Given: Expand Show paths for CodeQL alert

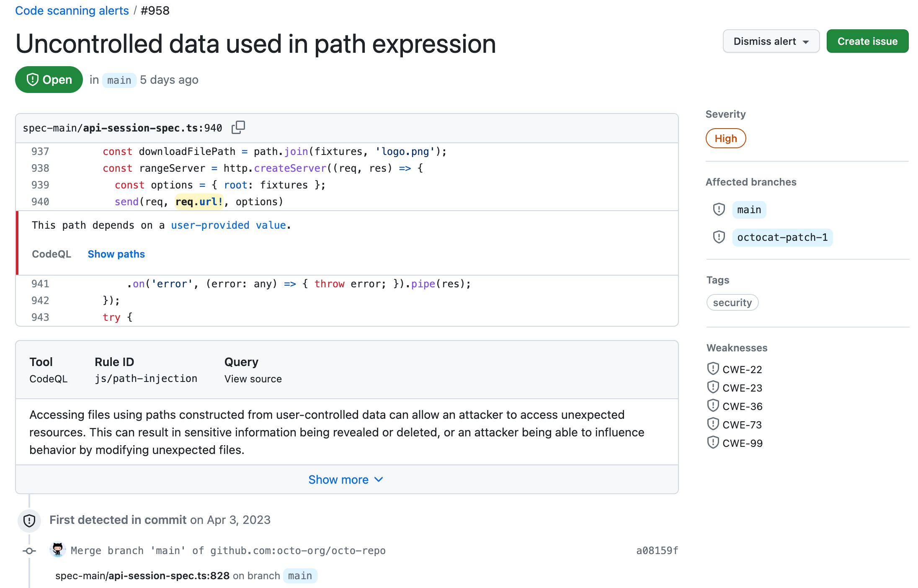Looking at the screenshot, I should [x=117, y=254].
